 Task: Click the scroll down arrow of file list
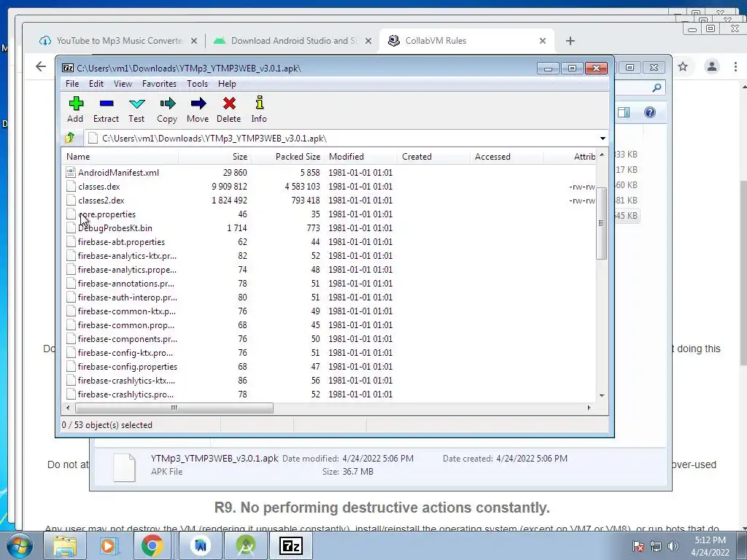coord(602,396)
